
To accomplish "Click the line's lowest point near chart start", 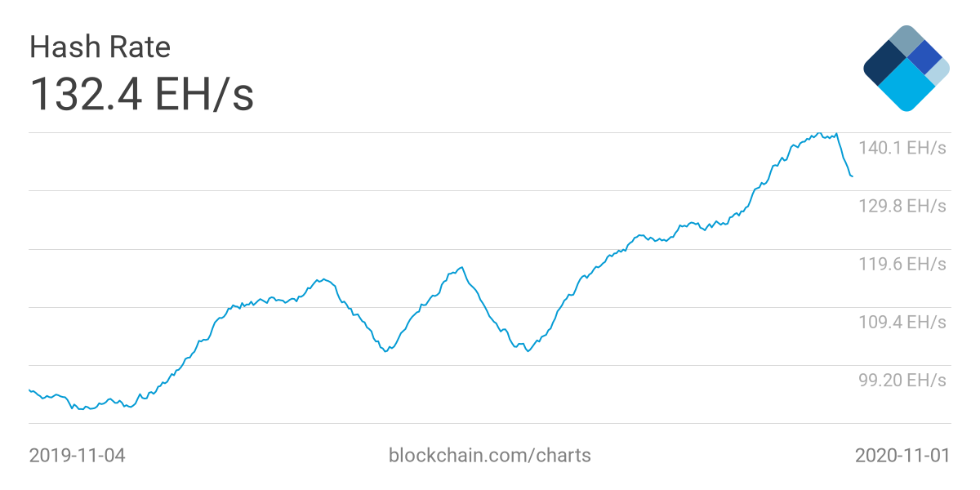I will tap(80, 408).
